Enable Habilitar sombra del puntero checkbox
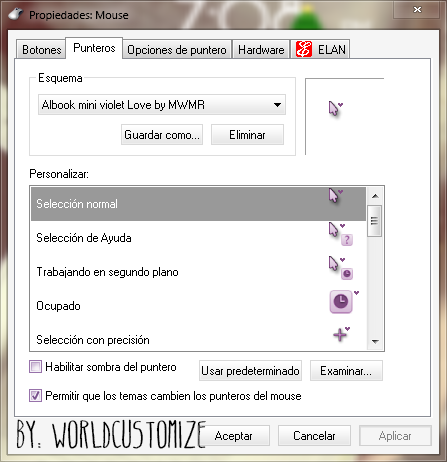This screenshot has height=462, width=447. click(x=35, y=367)
